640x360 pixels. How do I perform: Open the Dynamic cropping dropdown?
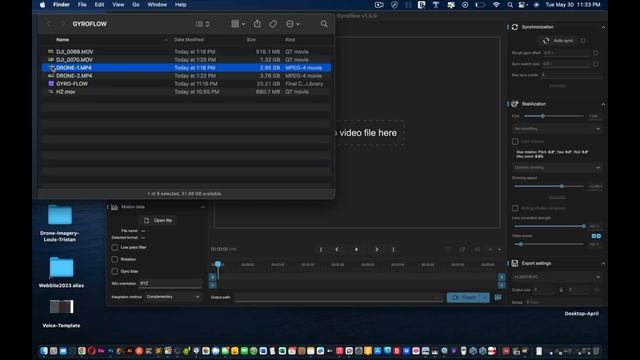click(557, 168)
